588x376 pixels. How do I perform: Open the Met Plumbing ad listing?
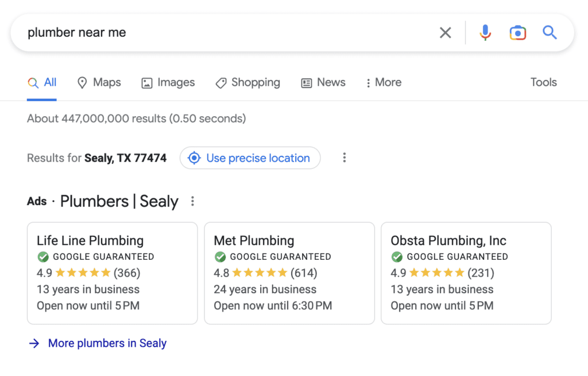[x=289, y=273]
